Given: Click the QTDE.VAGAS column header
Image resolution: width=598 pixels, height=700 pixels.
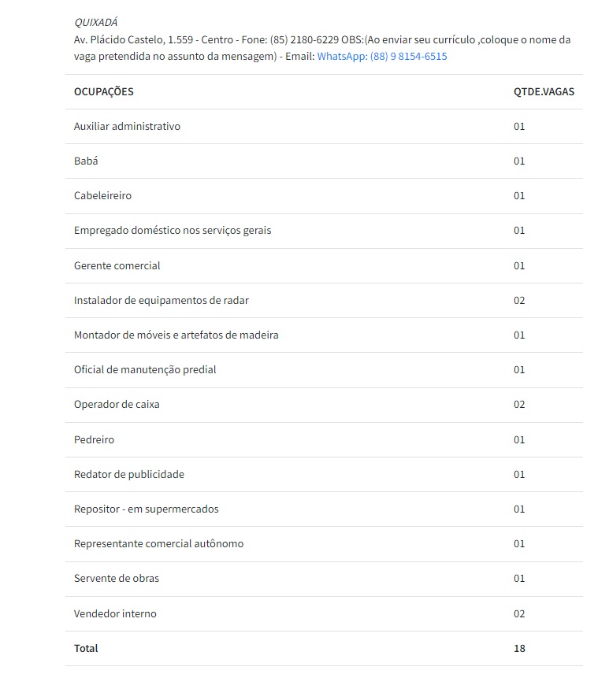Looking at the screenshot, I should tap(544, 91).
